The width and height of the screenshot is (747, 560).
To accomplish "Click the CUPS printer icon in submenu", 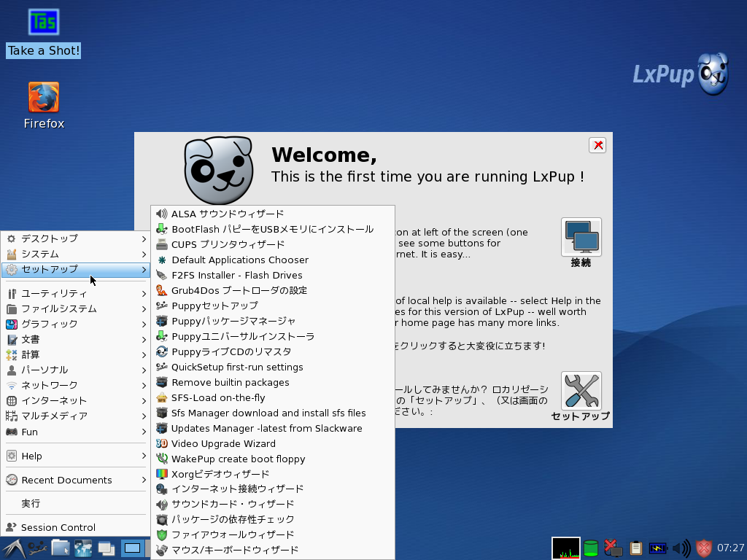I will tap(162, 244).
